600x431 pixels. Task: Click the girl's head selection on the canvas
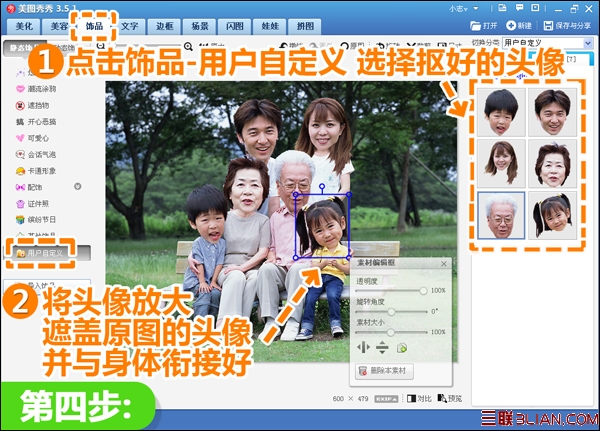tap(322, 226)
